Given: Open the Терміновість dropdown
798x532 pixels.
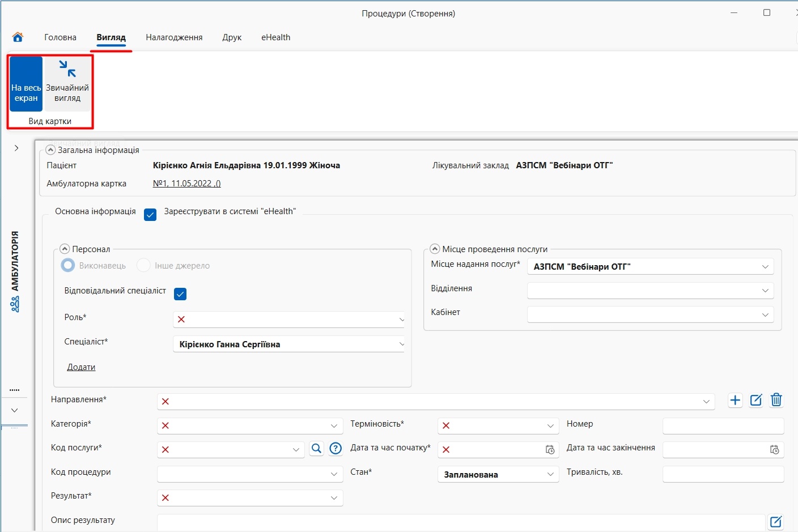Looking at the screenshot, I should (550, 425).
